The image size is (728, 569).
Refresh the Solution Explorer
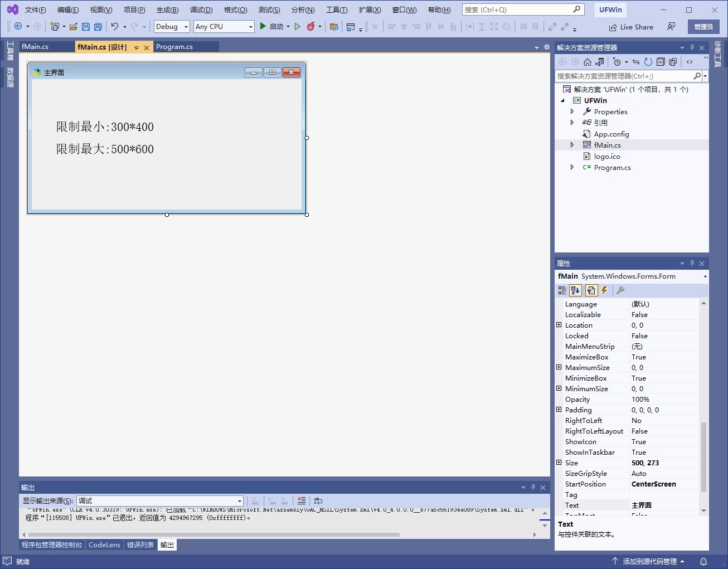tap(648, 62)
